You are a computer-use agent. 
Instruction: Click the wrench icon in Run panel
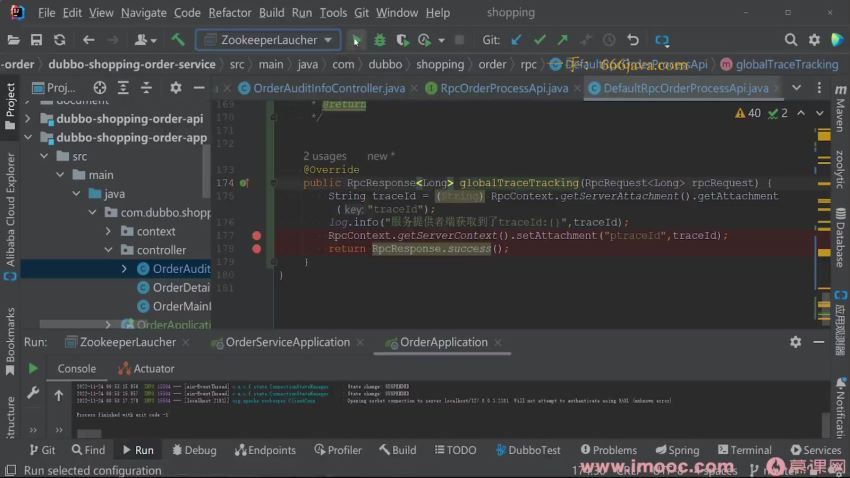click(x=33, y=392)
